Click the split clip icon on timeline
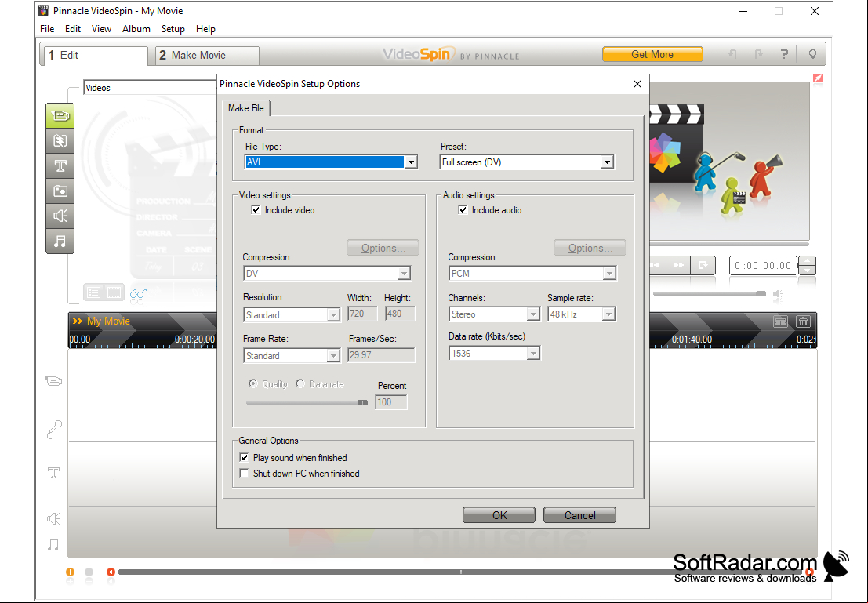This screenshot has height=603, width=868. (780, 321)
